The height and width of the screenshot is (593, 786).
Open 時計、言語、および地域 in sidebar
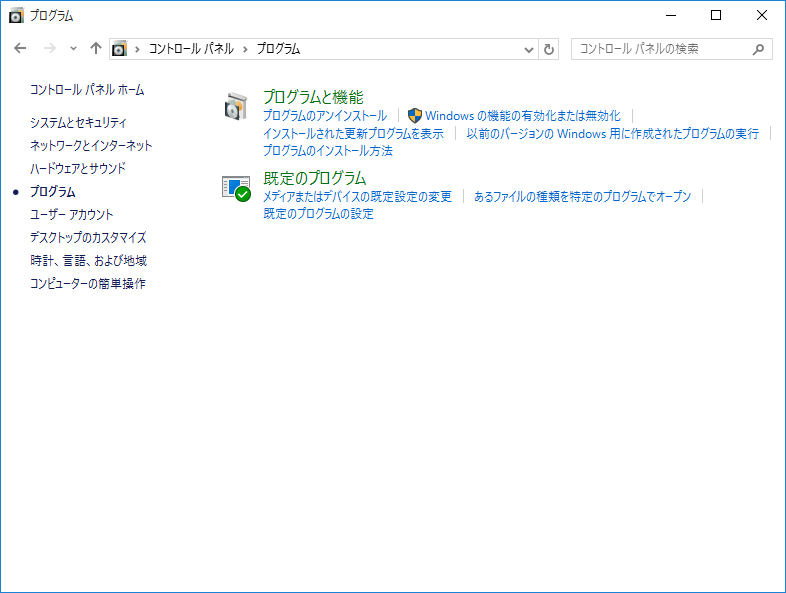point(88,261)
